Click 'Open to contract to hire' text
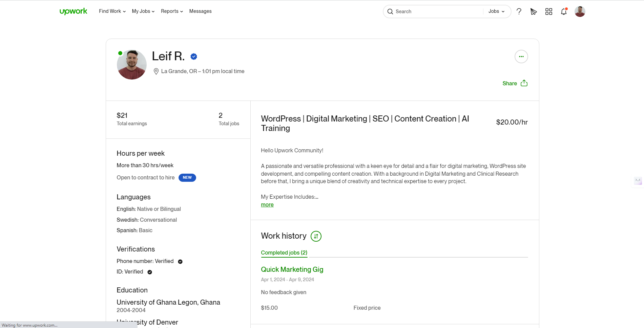644x328 pixels. [146, 178]
